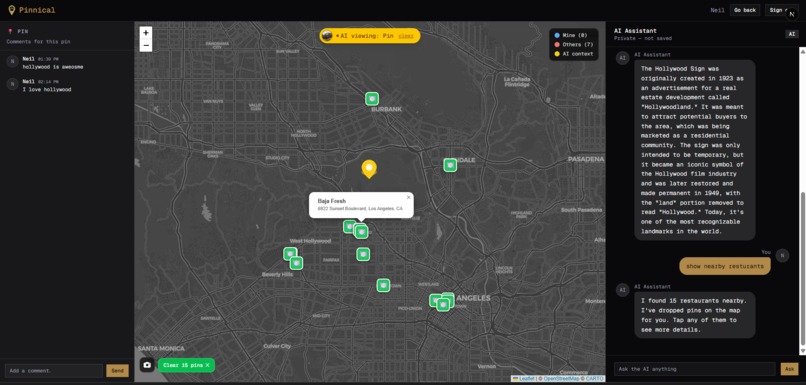This screenshot has width=806, height=385.
Task: Submit question with Ask button
Action: click(x=790, y=369)
